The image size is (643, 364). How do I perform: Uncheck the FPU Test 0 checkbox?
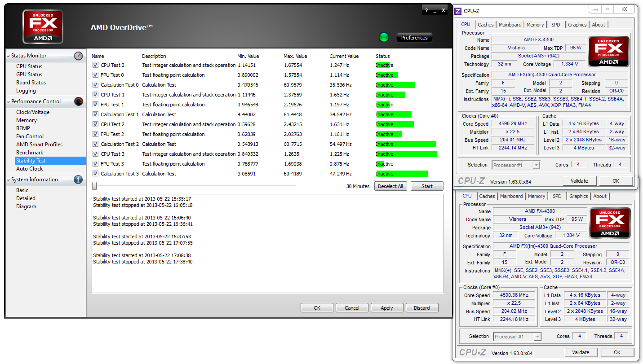pyautogui.click(x=95, y=75)
